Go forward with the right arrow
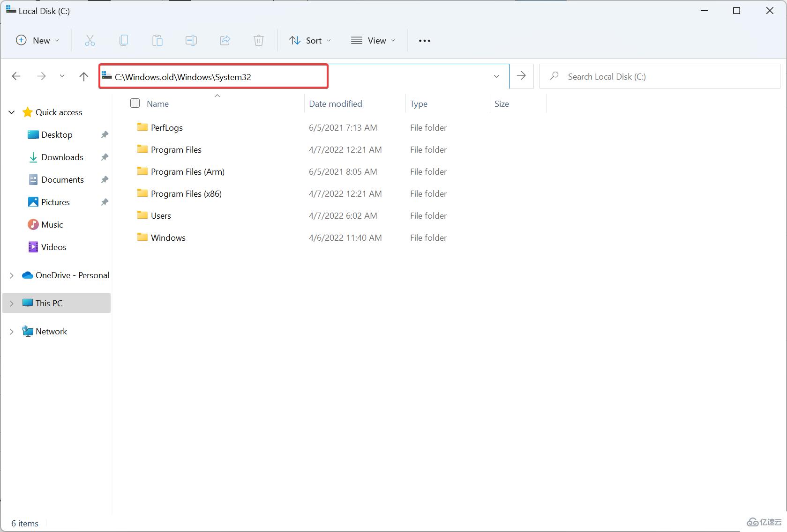This screenshot has height=532, width=787. point(41,76)
